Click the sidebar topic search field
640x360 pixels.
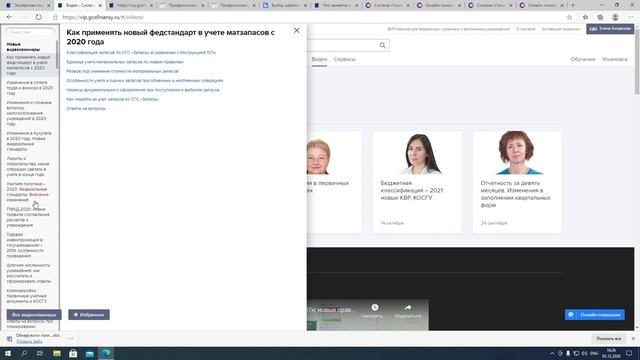click(30, 32)
